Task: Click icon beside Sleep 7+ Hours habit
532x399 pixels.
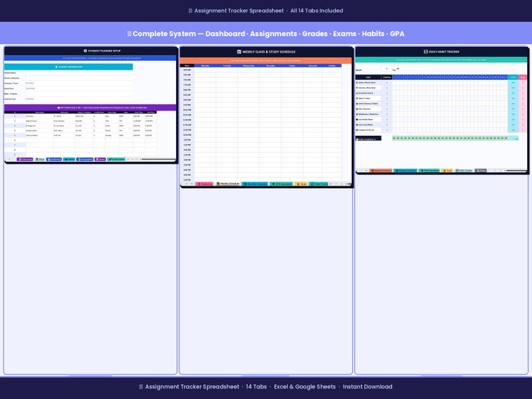Action: (357, 98)
